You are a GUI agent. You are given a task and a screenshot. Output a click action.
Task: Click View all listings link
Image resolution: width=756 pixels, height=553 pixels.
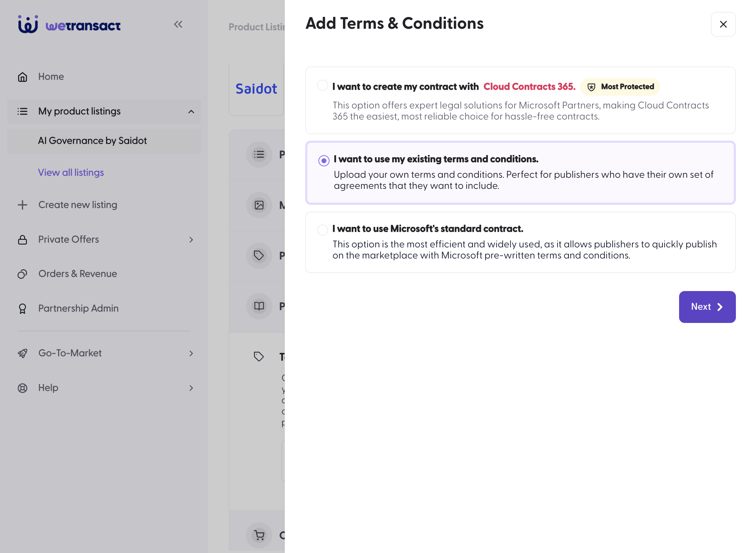tap(71, 173)
